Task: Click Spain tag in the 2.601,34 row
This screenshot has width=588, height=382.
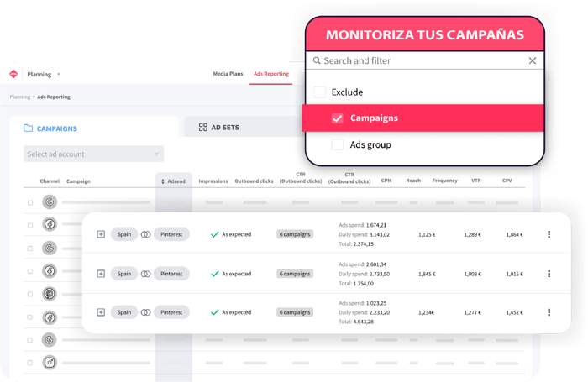Action: [124, 274]
